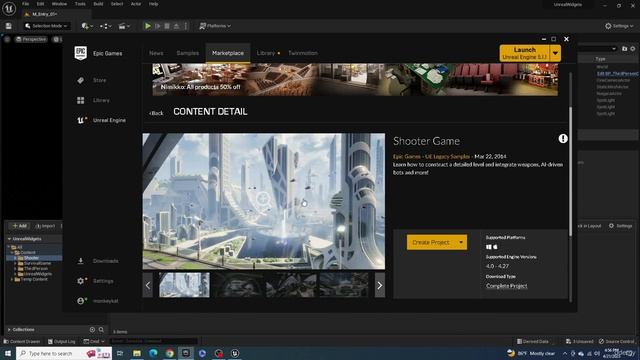
Task: Click the save icon in Unreal toolbar
Action: point(9,26)
